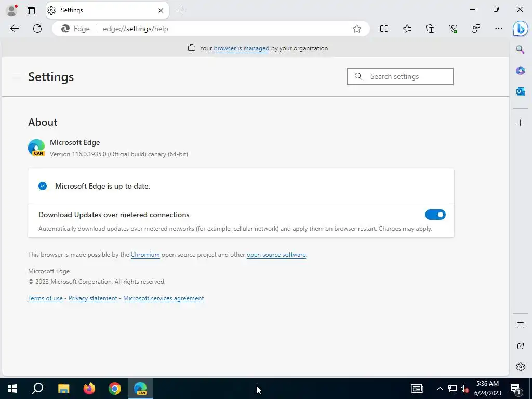The height and width of the screenshot is (399, 532).
Task: Open the tab actions menu icon
Action: click(x=31, y=10)
